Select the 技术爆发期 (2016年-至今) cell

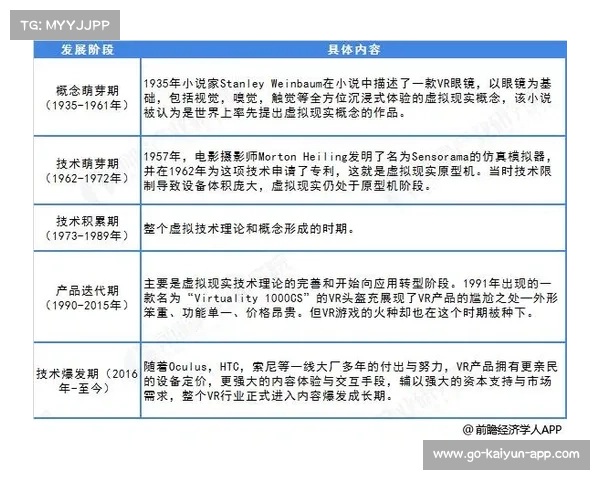(x=87, y=381)
